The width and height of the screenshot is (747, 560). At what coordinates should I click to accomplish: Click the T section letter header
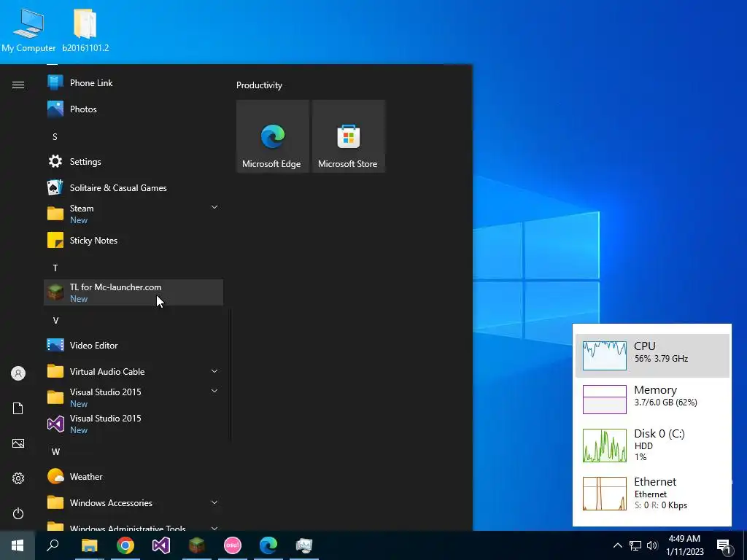point(55,268)
